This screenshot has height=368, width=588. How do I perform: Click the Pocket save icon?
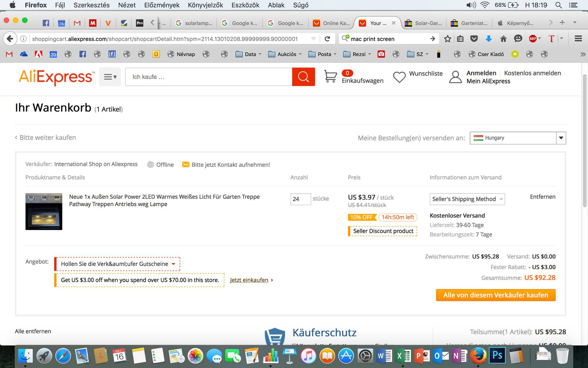click(474, 39)
